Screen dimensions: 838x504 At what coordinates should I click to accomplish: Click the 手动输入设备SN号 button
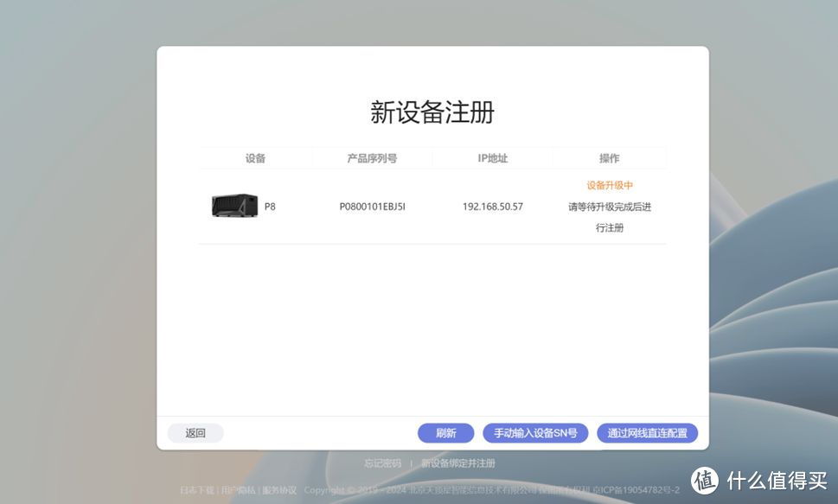[534, 432]
